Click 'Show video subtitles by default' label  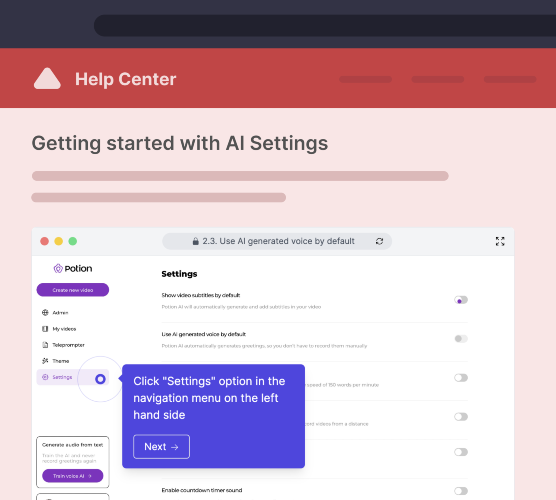tap(201, 295)
